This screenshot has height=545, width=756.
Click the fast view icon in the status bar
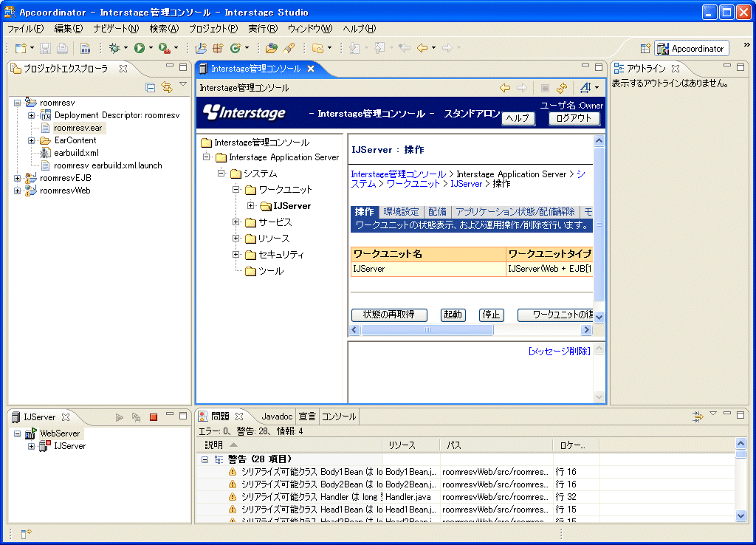pos(26,533)
